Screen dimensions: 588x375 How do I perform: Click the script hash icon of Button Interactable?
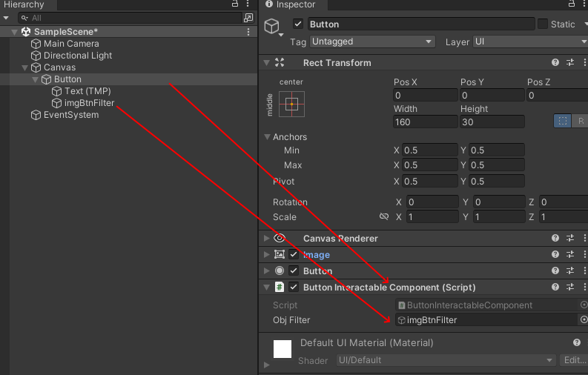click(x=280, y=287)
